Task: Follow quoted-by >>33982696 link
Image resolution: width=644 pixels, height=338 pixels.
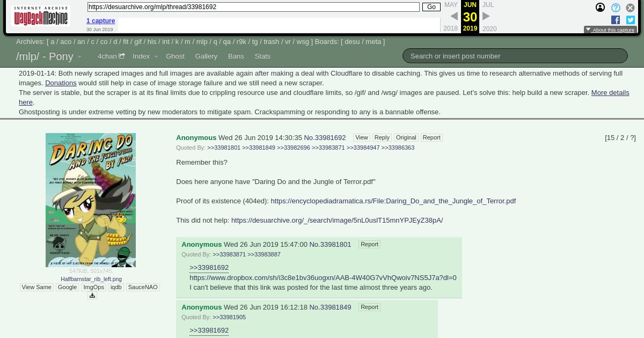Action: (x=294, y=148)
